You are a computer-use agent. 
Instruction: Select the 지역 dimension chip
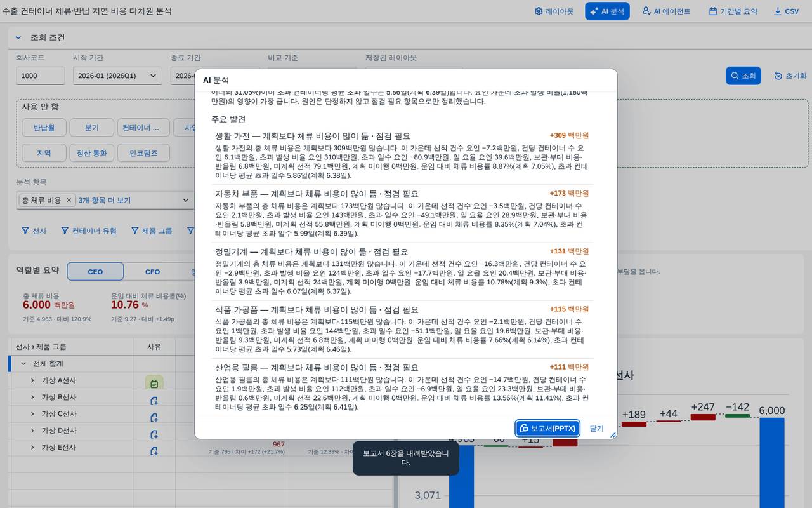pyautogui.click(x=44, y=153)
